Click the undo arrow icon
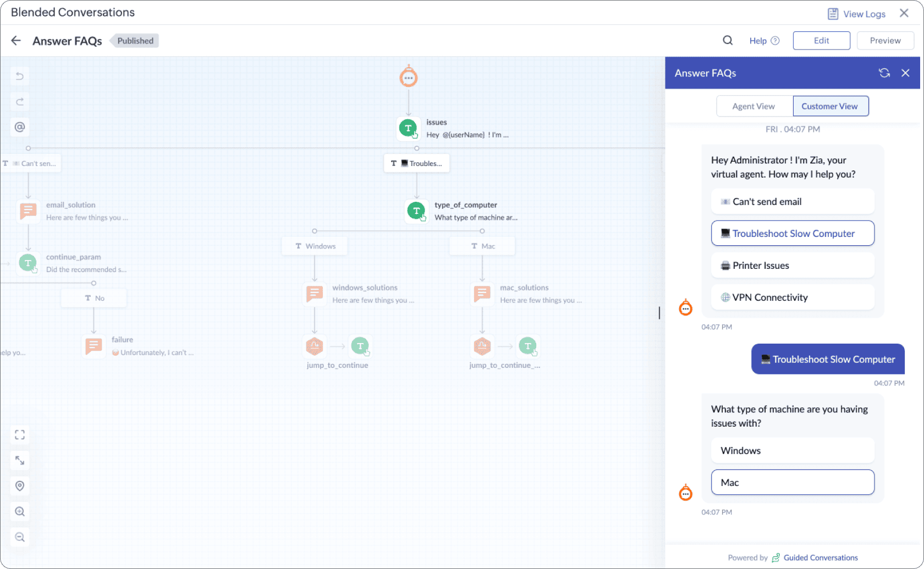This screenshot has width=924, height=569. point(20,76)
